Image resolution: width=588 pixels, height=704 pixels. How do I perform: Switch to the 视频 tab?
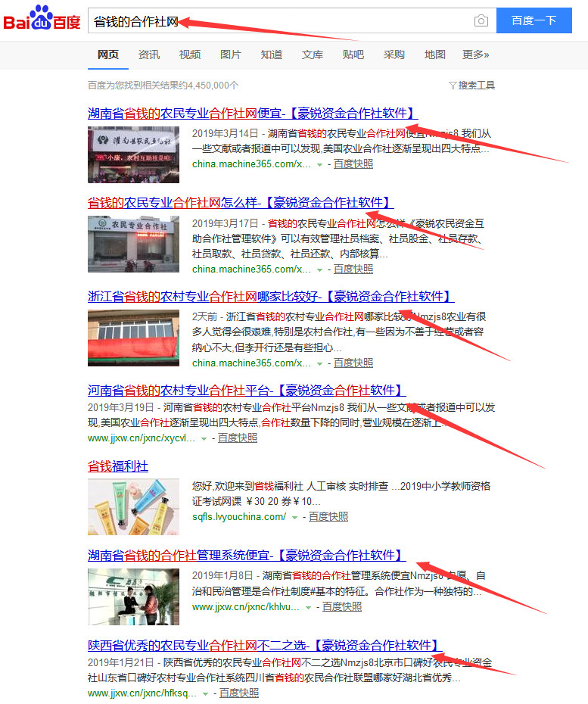(x=190, y=55)
